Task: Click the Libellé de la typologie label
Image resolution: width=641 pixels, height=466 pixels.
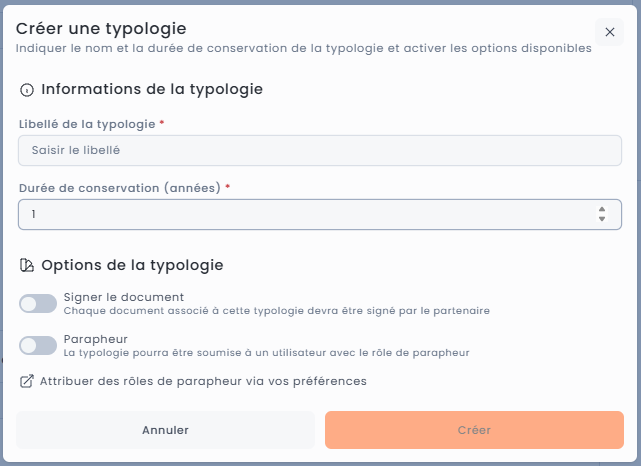Action: point(87,124)
